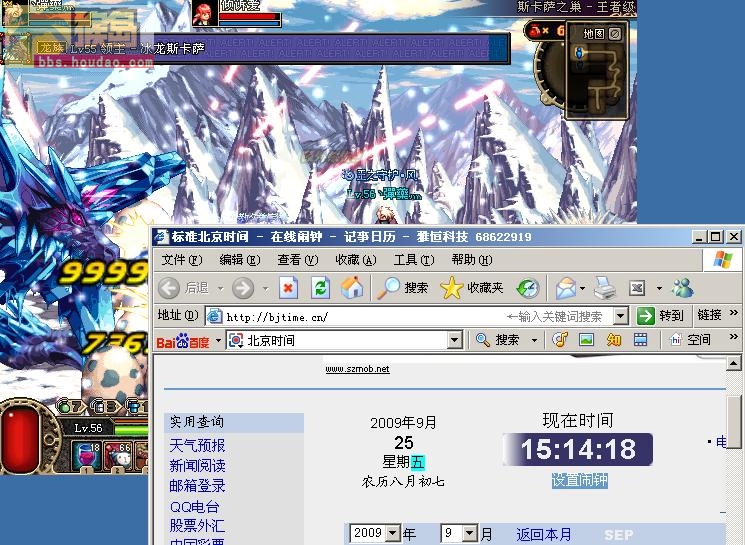
Task: Open the Baidu logo dropdown arrow
Action: (x=219, y=341)
